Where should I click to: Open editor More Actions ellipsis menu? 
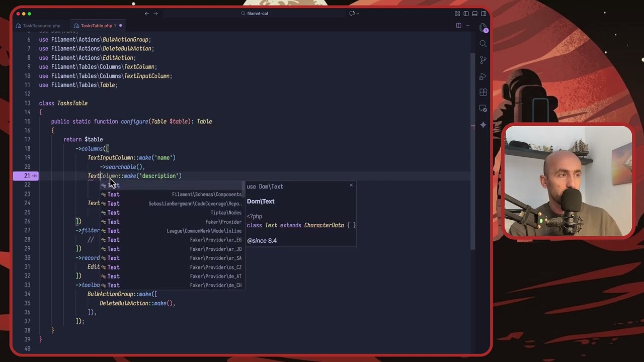pos(467,26)
